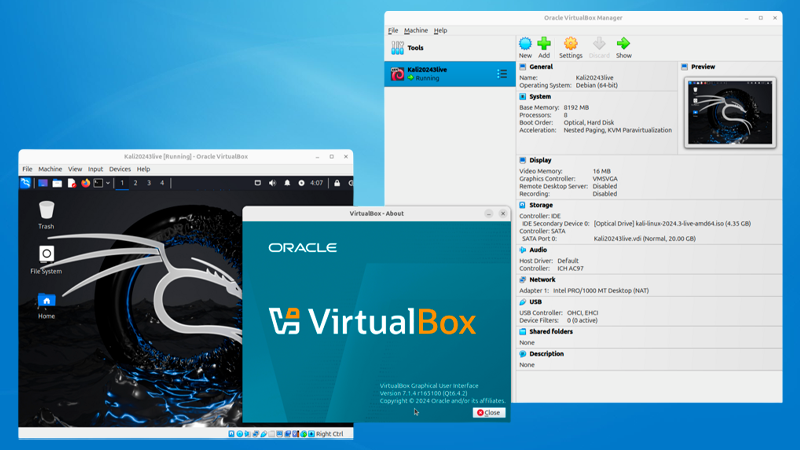This screenshot has width=800, height=450.
Task: Click the Show green arrow icon
Action: point(623,43)
